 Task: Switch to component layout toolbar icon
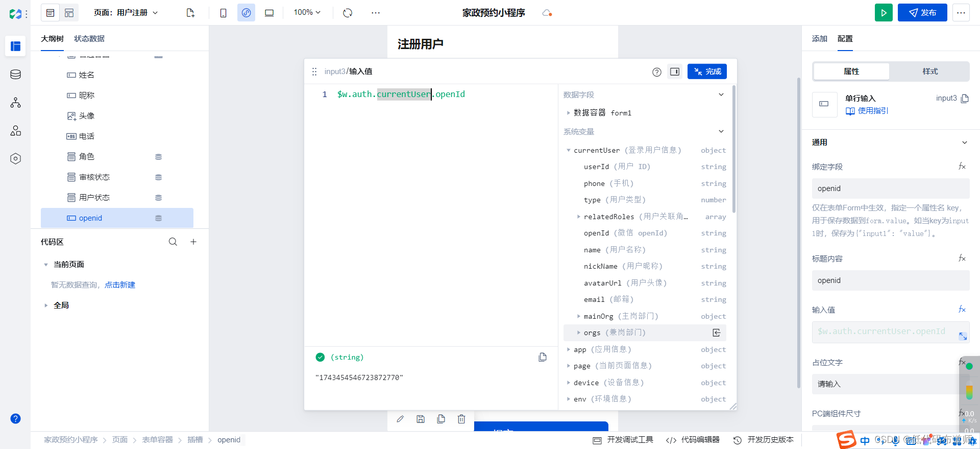pos(69,13)
